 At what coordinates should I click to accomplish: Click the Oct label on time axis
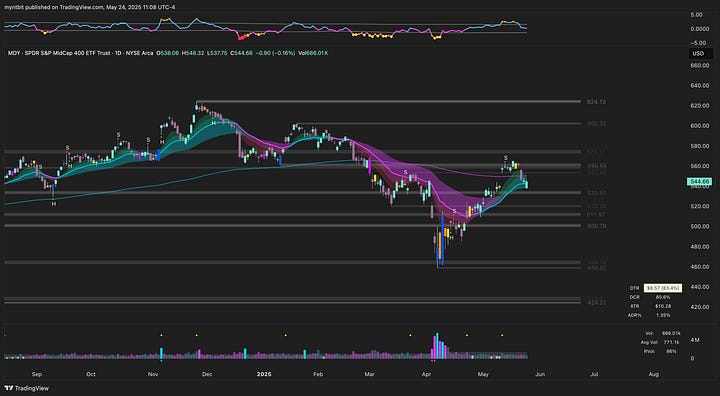[x=91, y=374]
